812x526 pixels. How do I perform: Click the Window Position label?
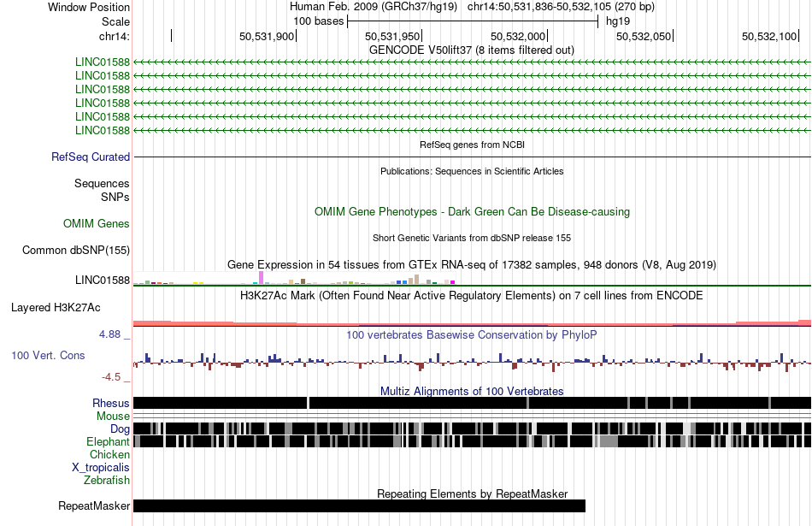click(89, 7)
